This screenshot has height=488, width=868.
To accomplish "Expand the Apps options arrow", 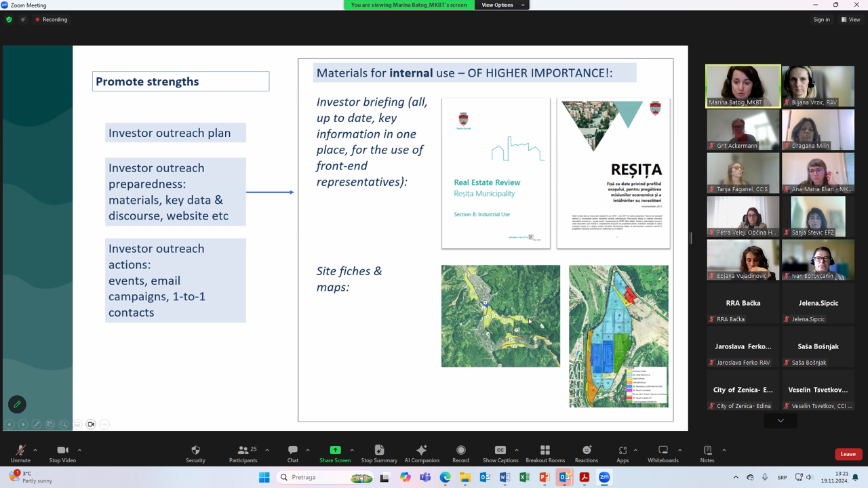I will coord(635,450).
